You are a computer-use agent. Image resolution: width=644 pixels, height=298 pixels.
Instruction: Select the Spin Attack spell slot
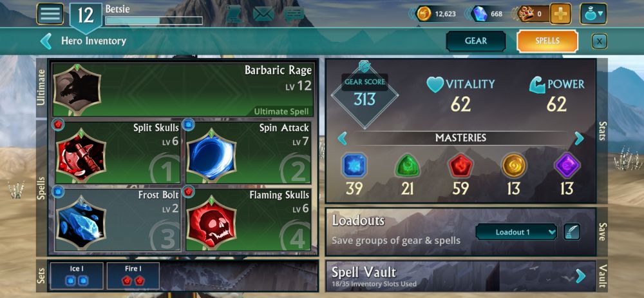(248, 152)
